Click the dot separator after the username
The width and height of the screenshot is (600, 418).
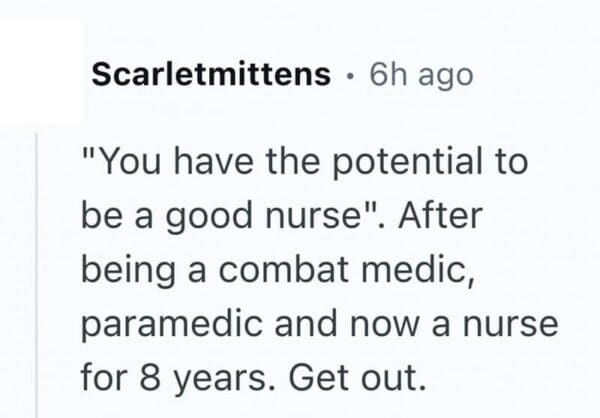coord(349,74)
